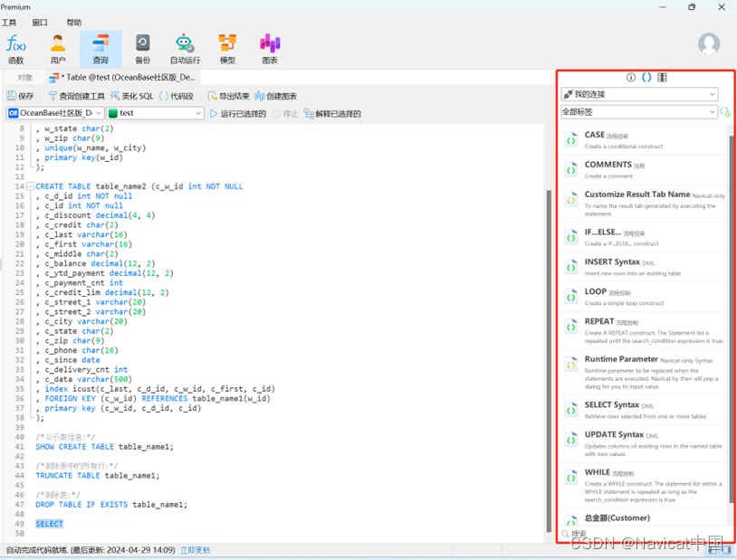This screenshot has width=737, height=560.
Task: Open the 用户 (User) toolbar icon
Action: (58, 50)
